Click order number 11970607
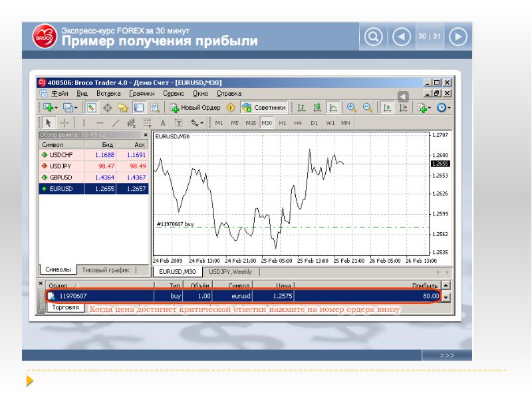The image size is (532, 399). (73, 296)
